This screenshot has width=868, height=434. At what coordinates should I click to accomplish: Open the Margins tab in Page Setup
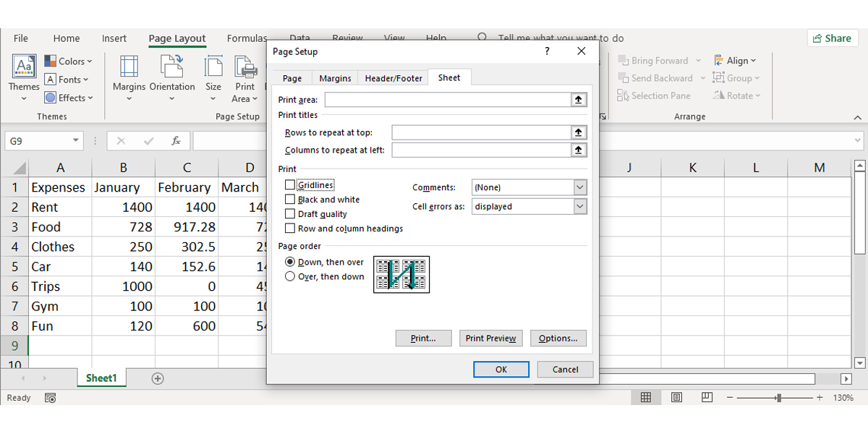pyautogui.click(x=335, y=78)
